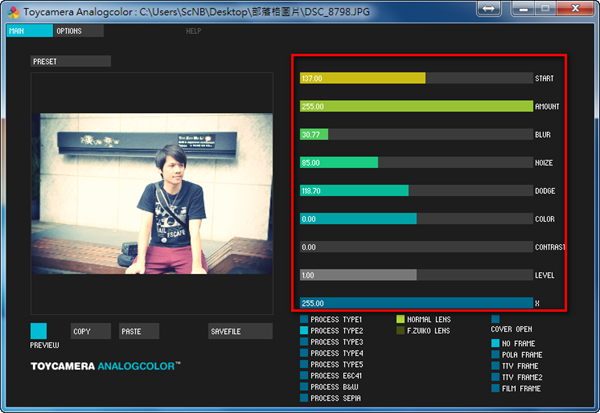This screenshot has height=413, width=600.
Task: Adjust the NOIZE slider
Action: 416,163
